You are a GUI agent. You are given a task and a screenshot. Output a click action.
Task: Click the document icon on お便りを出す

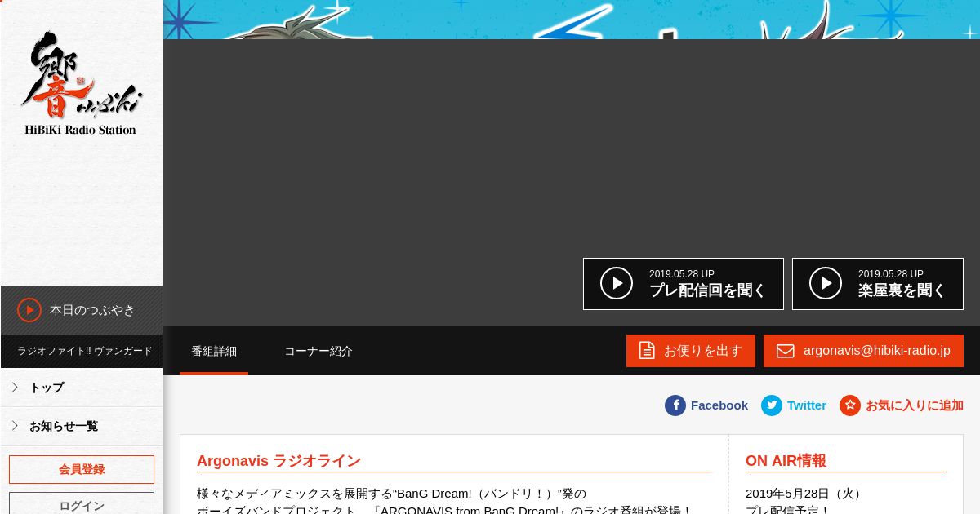pos(647,350)
